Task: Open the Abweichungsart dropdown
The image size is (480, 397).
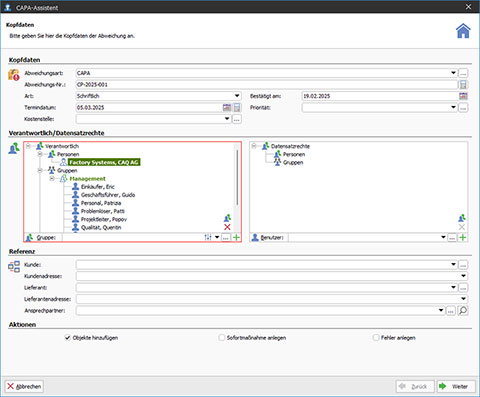Action: pyautogui.click(x=453, y=73)
